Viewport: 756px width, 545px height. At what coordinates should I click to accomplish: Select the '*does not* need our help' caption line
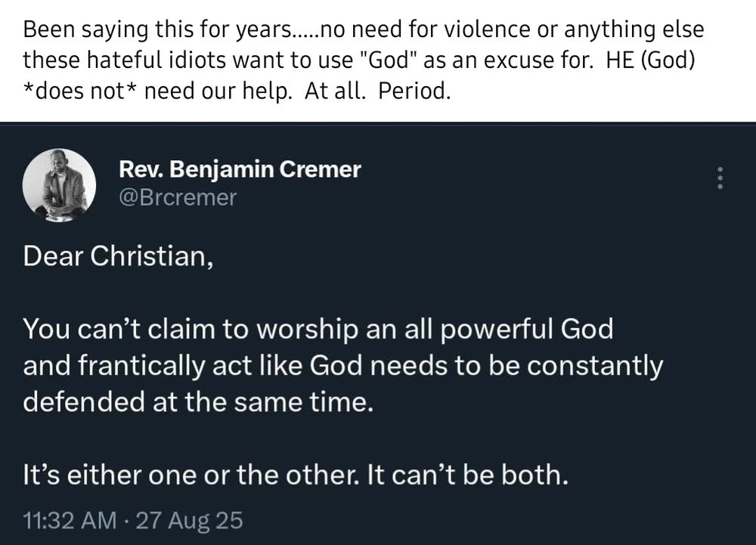(x=237, y=91)
